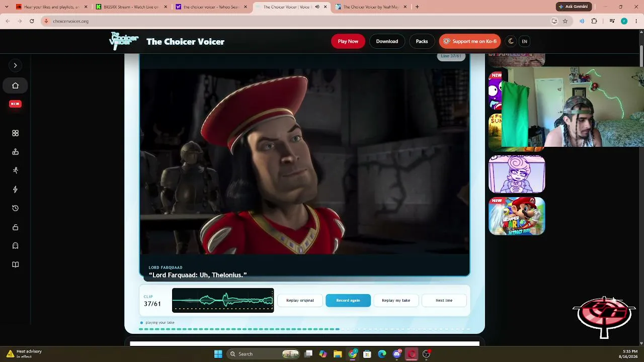The image size is (644, 362).
Task: Close the BIGSIIX Stream tab
Action: click(166, 7)
